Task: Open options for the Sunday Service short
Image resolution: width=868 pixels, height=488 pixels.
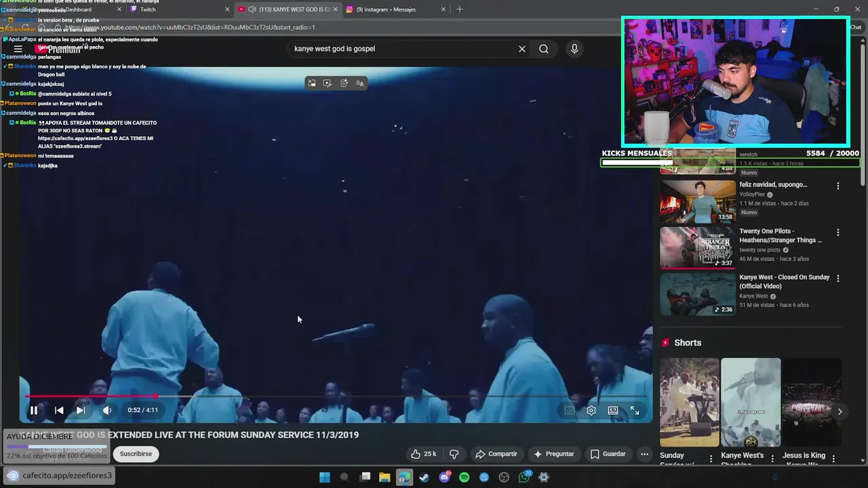Action: click(x=711, y=460)
